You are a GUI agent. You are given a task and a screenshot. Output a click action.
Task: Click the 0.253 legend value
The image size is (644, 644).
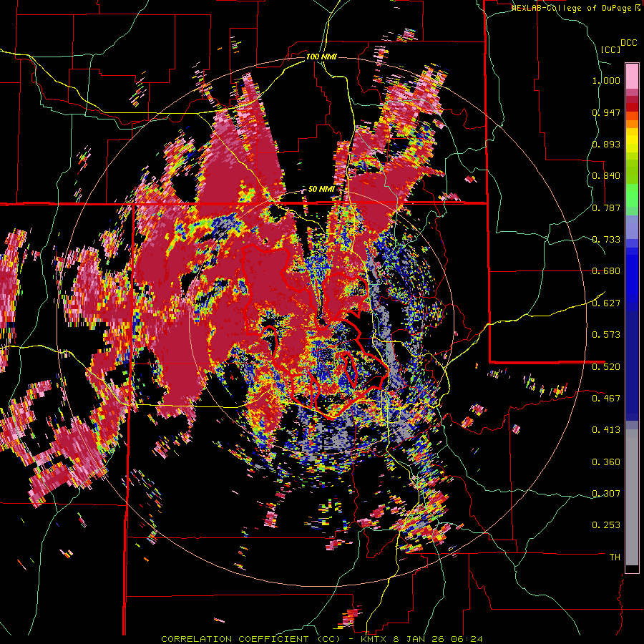coord(606,525)
